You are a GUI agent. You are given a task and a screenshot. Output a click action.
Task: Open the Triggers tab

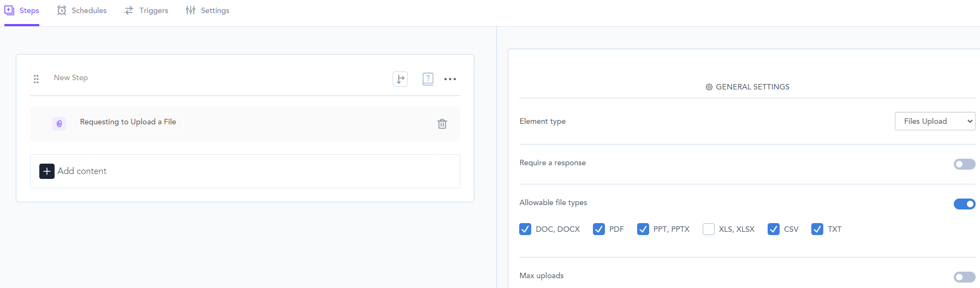(x=146, y=10)
